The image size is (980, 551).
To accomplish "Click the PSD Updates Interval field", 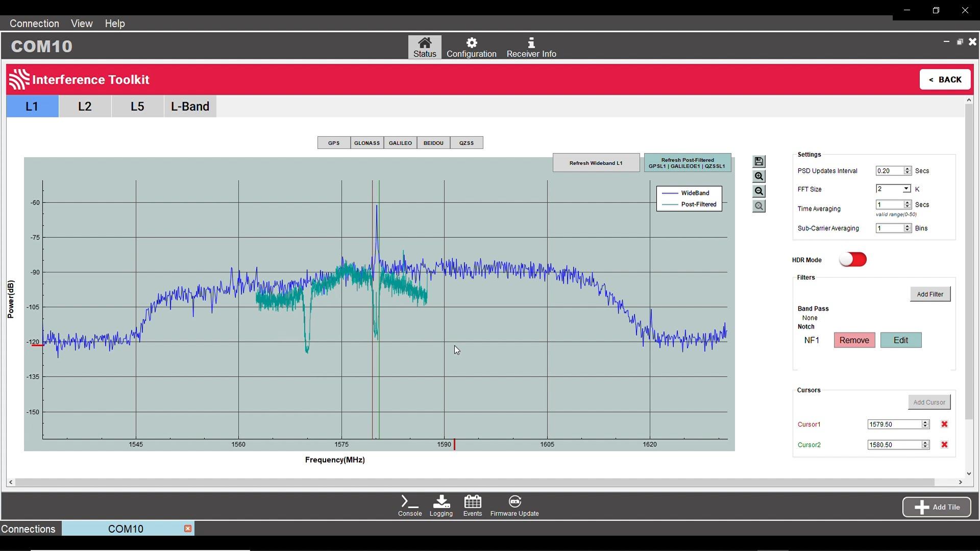I will click(889, 171).
